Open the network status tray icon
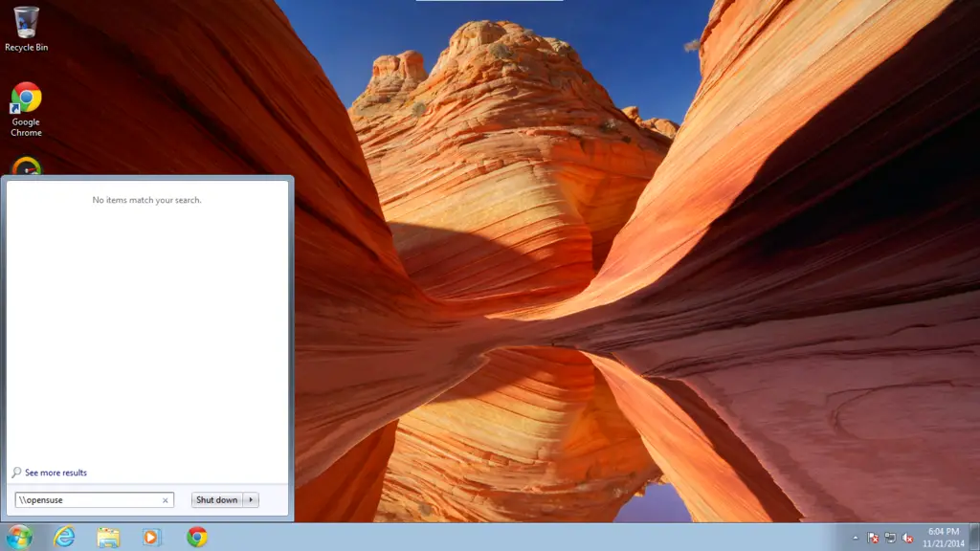The width and height of the screenshot is (980, 551). click(x=891, y=538)
